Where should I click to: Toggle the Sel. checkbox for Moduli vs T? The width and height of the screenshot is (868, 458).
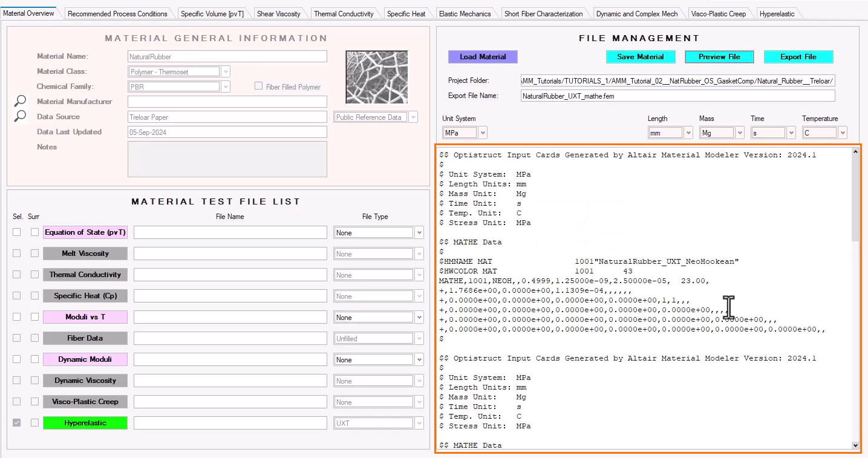pos(17,317)
